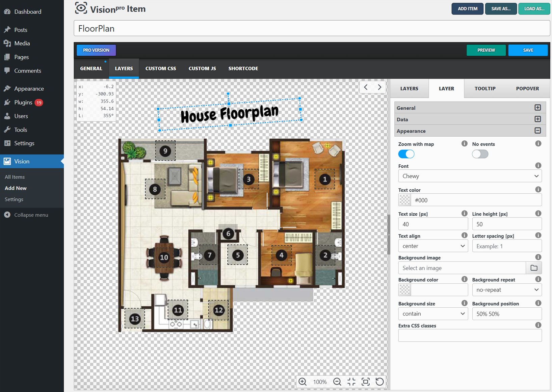Show info icon for Text align

point(465,235)
